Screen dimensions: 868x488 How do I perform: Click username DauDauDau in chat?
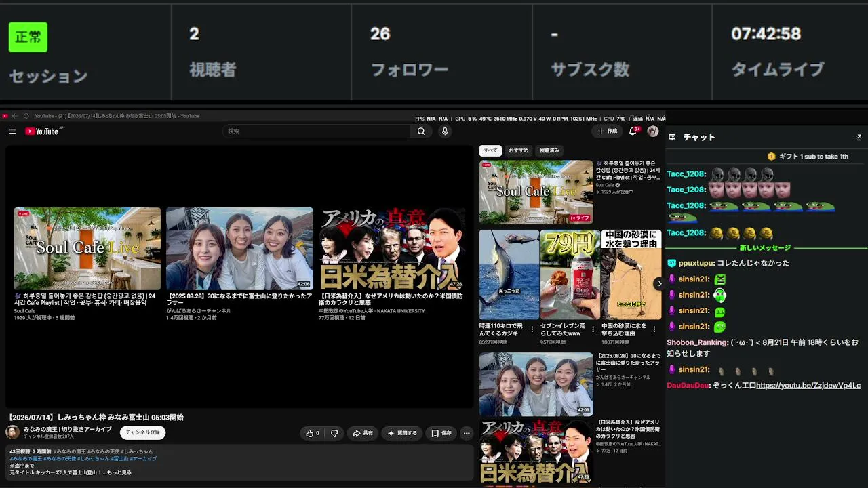688,386
